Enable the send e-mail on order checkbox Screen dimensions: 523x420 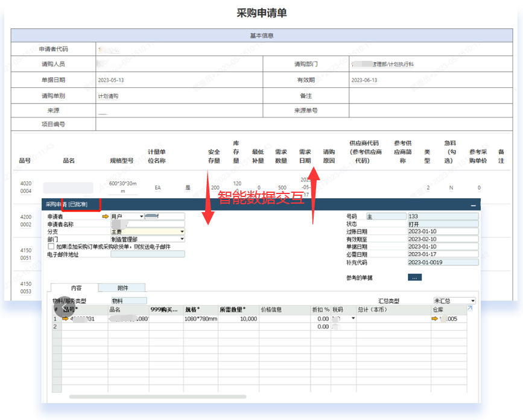point(51,246)
